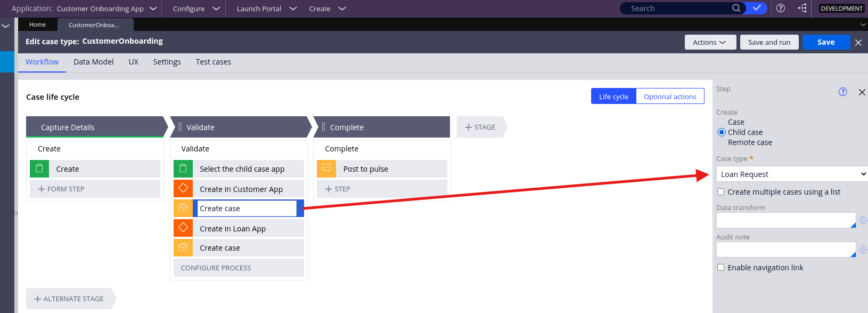Enable navigation link checkbox
The image size is (868, 313).
click(720, 268)
